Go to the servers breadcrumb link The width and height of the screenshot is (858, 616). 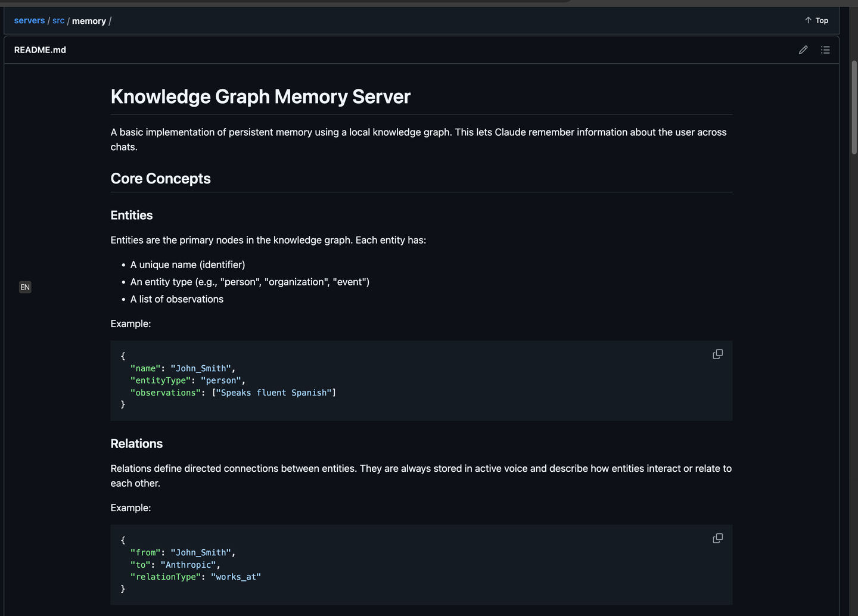click(29, 20)
